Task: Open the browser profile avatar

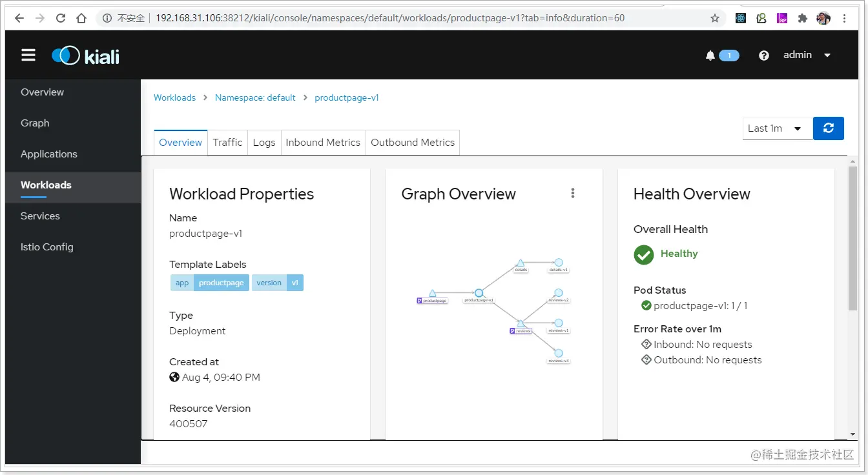Action: [823, 18]
